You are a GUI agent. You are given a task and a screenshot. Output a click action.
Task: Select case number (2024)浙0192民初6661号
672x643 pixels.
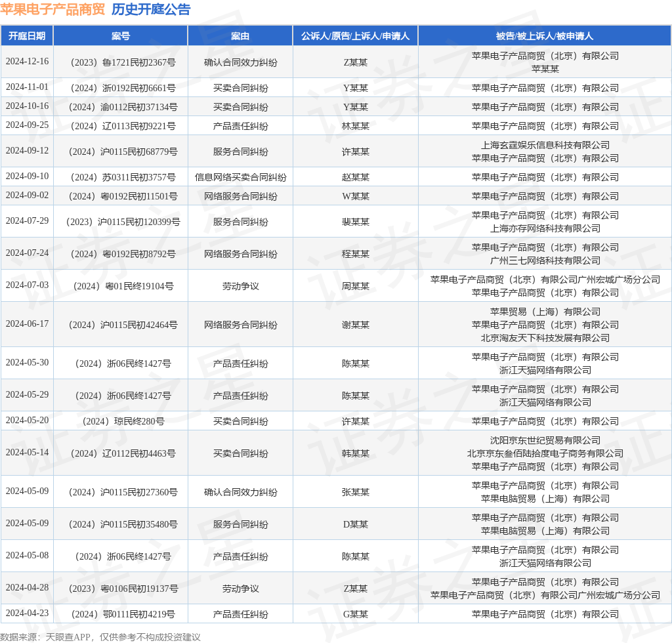point(123,88)
